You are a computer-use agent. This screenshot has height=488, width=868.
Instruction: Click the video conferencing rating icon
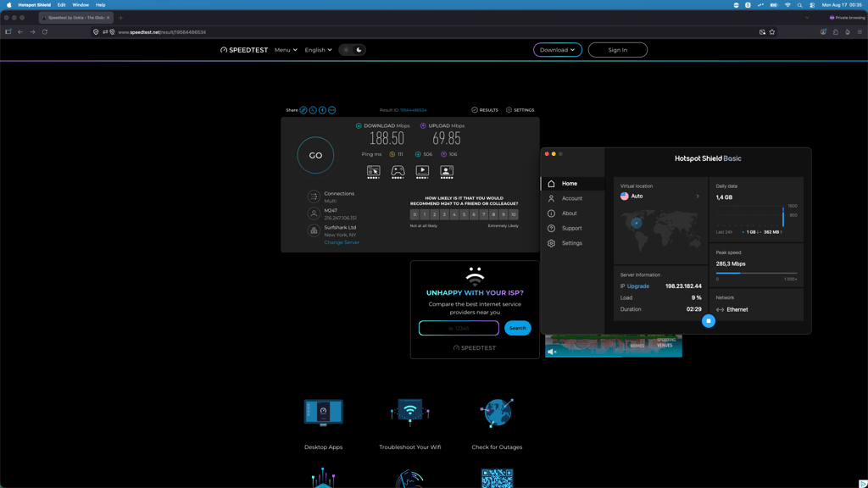pos(447,171)
